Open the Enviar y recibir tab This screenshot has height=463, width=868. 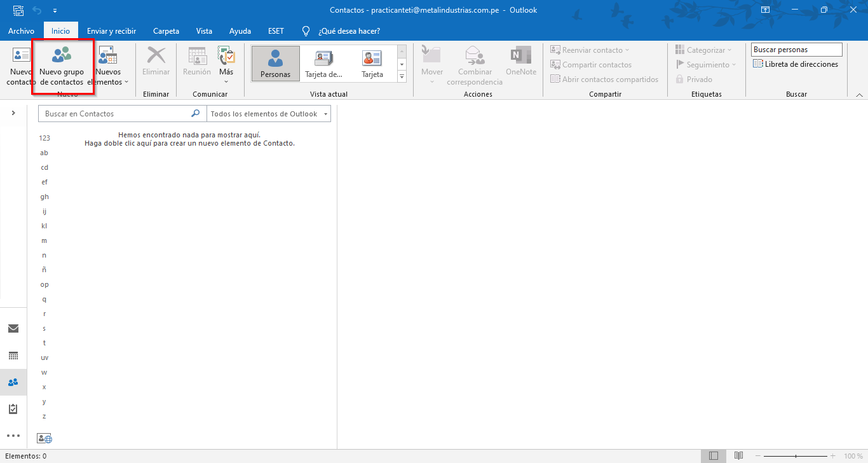pos(112,31)
